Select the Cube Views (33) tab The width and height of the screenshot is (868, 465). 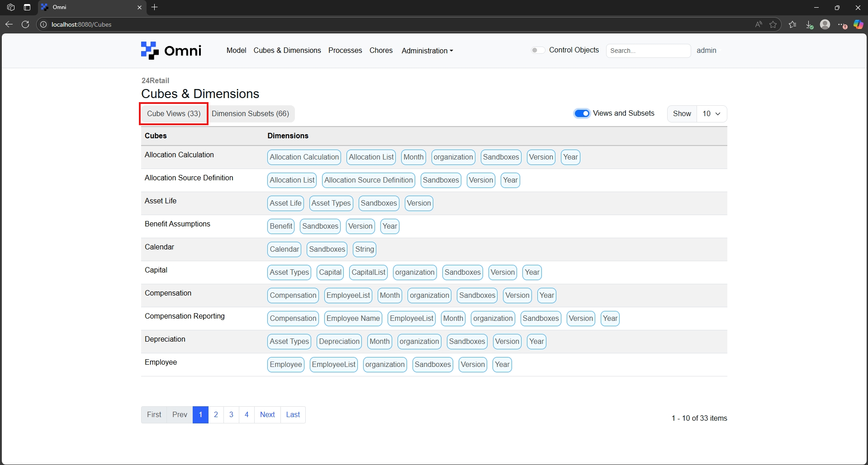(174, 114)
